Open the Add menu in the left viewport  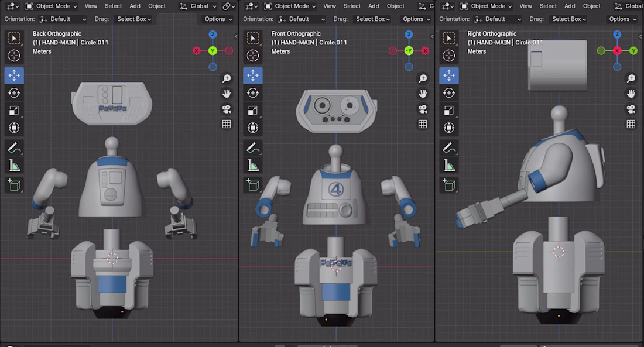(135, 6)
